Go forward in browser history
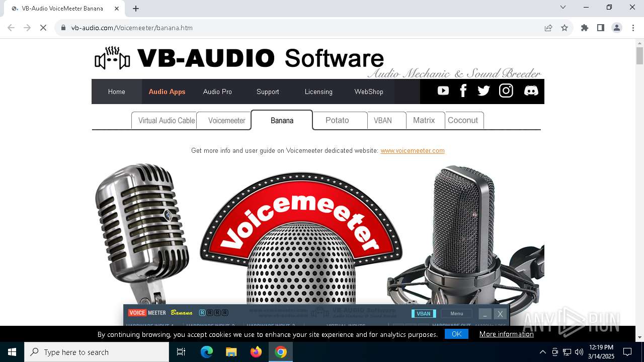644x362 pixels. pos(27,28)
